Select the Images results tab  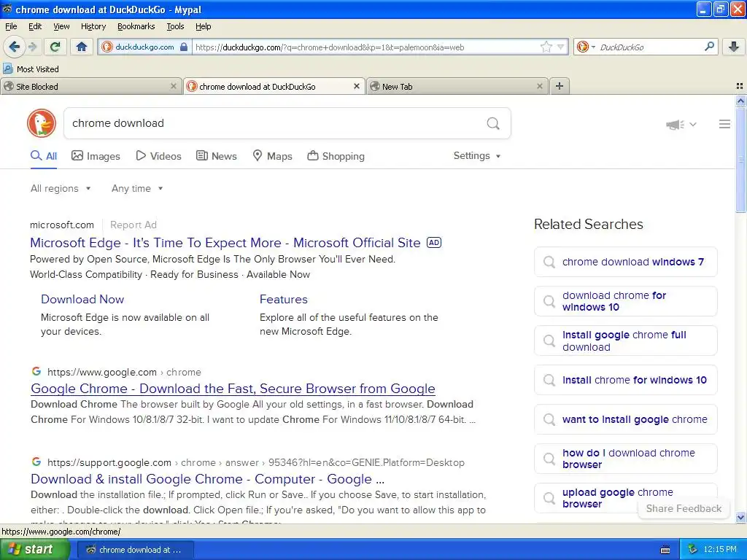click(96, 156)
